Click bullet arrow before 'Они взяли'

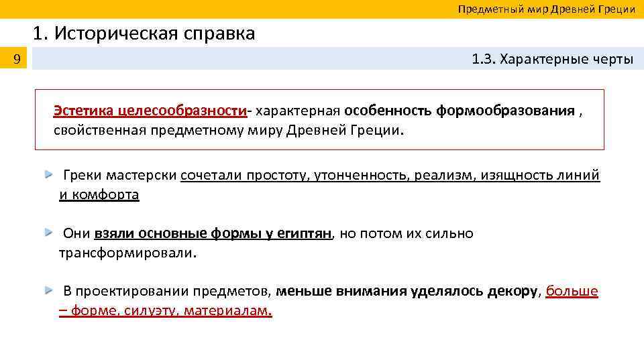pos(49,233)
